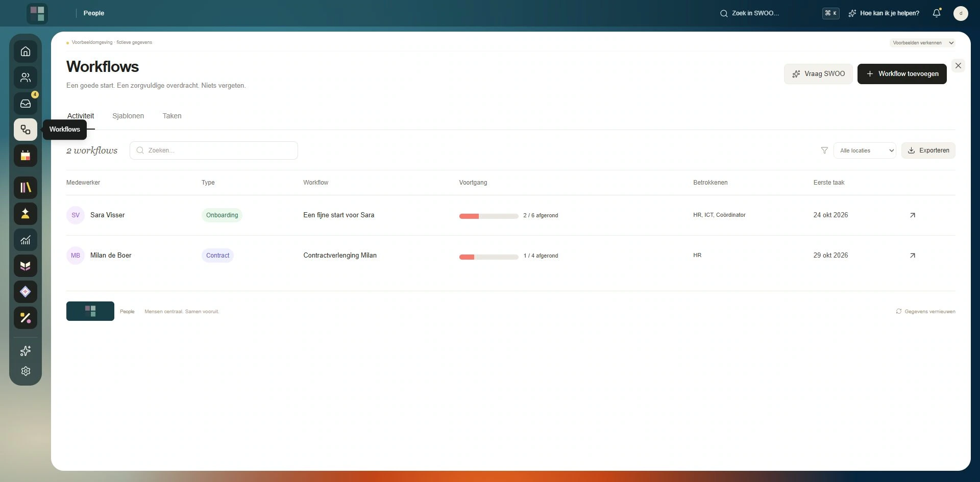Click the date 29 okt 2026
The width and height of the screenshot is (980, 482).
[830, 256]
